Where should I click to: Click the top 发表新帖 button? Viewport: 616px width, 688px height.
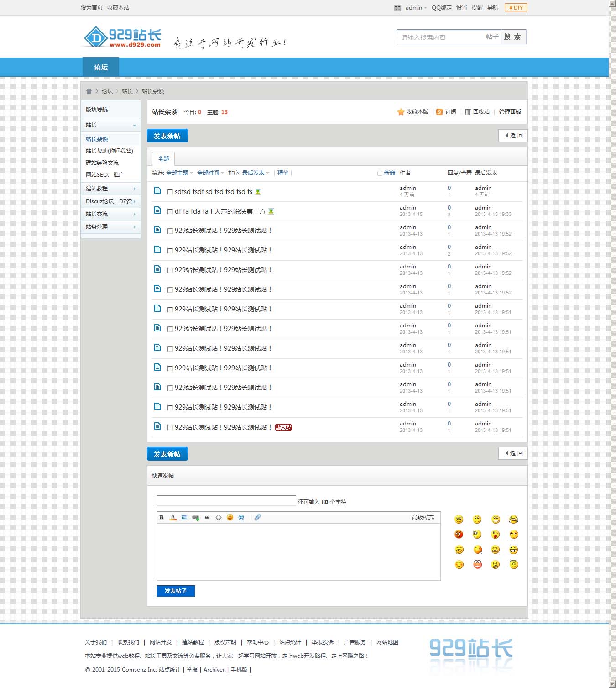pos(167,136)
